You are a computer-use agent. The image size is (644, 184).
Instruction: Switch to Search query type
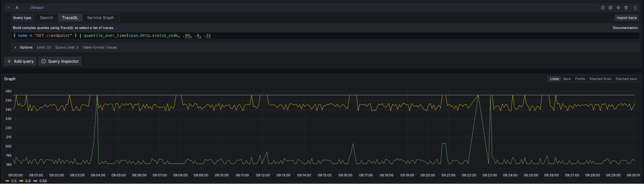point(46,18)
